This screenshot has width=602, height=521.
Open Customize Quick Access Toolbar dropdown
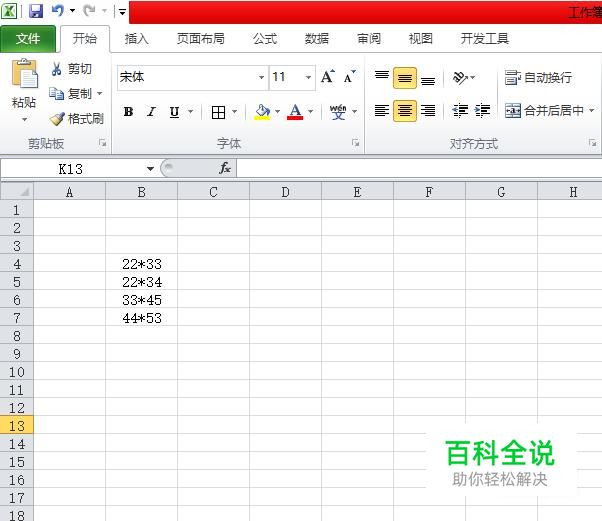pyautogui.click(x=122, y=12)
